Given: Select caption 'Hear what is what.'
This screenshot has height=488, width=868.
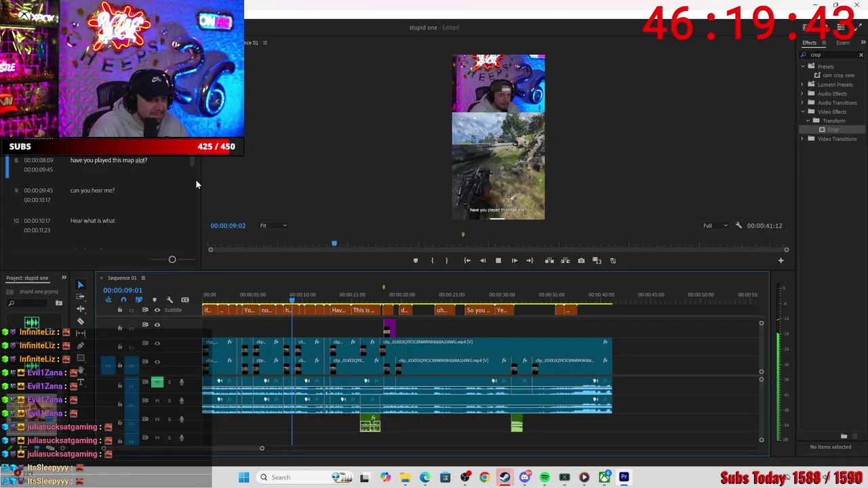Looking at the screenshot, I should pos(93,220).
